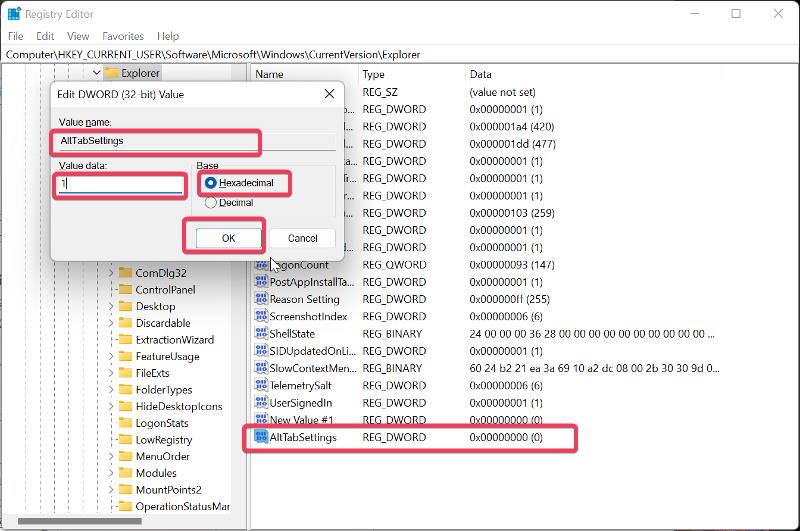Image resolution: width=800 pixels, height=531 pixels.
Task: Click REG_QWORD type of LogonCount
Action: click(x=394, y=265)
